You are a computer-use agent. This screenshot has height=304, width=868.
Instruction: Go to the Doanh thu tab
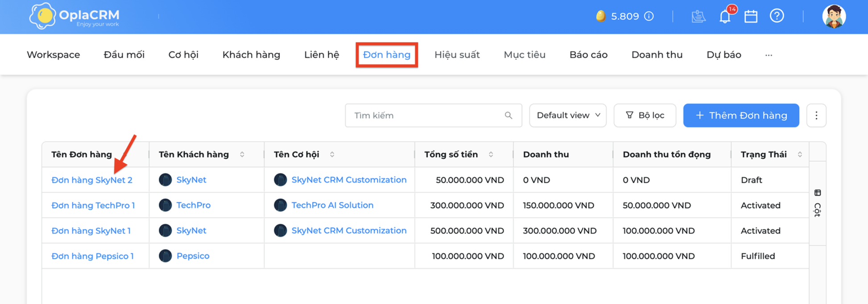pyautogui.click(x=657, y=55)
